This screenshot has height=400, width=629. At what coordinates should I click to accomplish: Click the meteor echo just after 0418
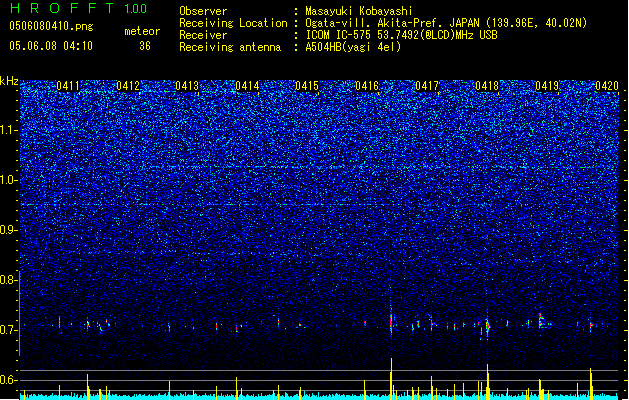(x=487, y=326)
